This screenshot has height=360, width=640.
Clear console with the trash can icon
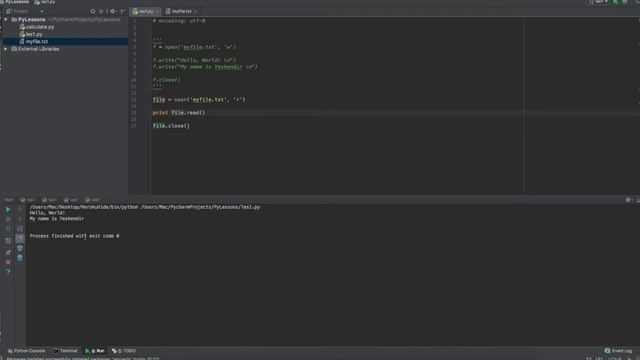[20, 258]
